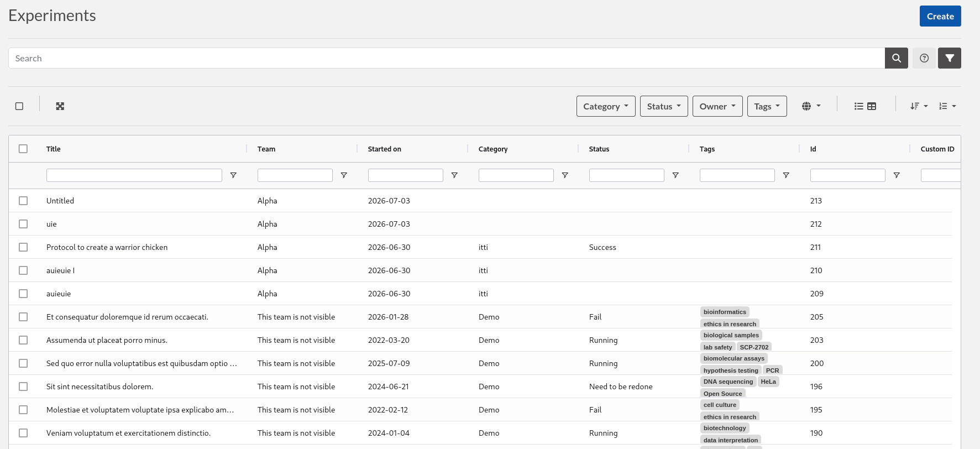Open the globe scope dropdown
Screen dimensions: 980x449
click(x=811, y=106)
